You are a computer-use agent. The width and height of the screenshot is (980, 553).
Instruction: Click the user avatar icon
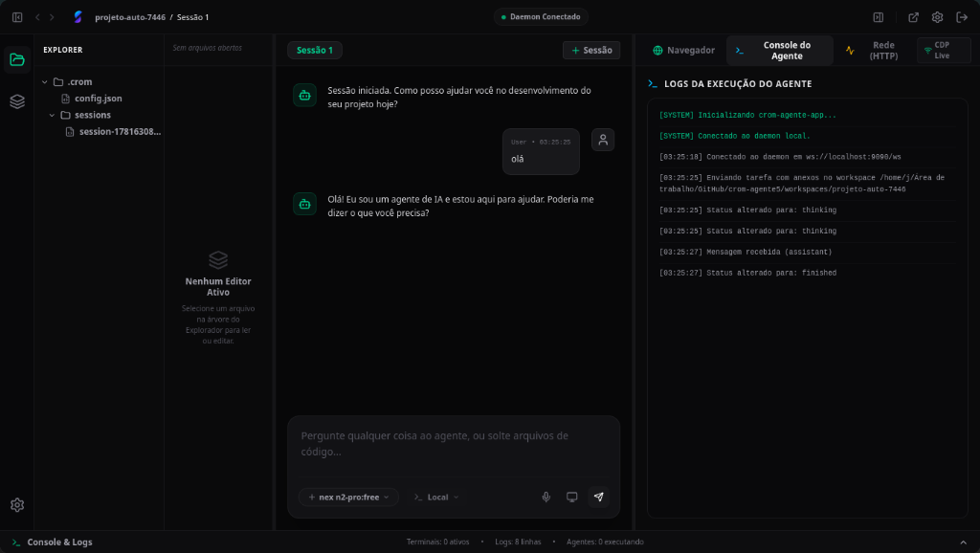pos(603,140)
